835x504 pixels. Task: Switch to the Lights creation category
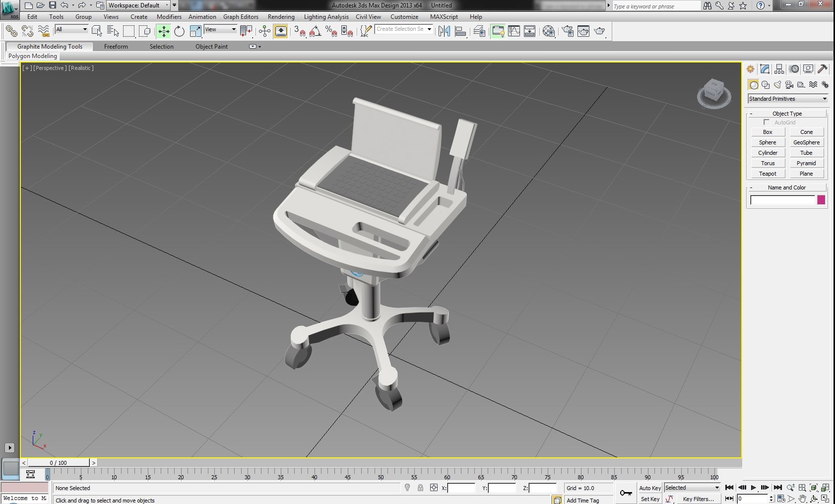tap(777, 84)
